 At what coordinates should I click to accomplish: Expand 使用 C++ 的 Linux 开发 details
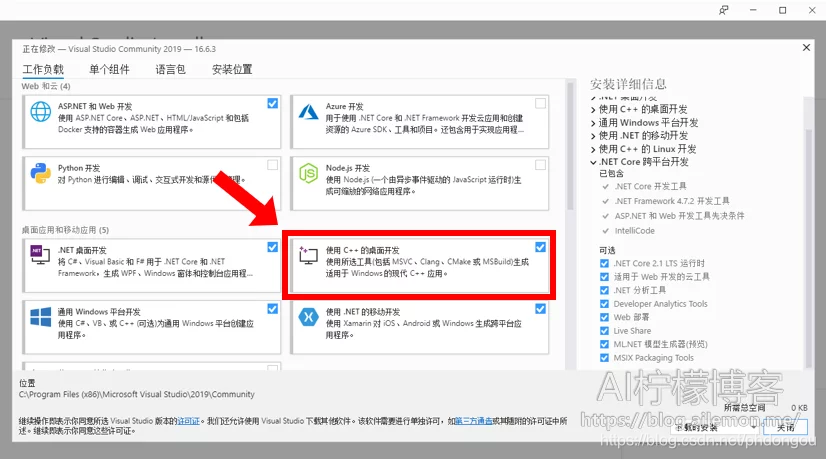click(x=593, y=149)
